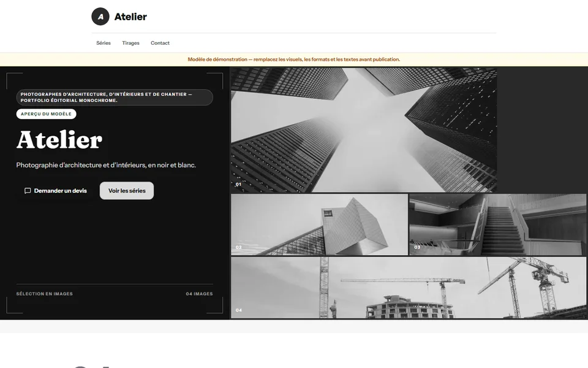Open the Séries navigation item

(104, 43)
